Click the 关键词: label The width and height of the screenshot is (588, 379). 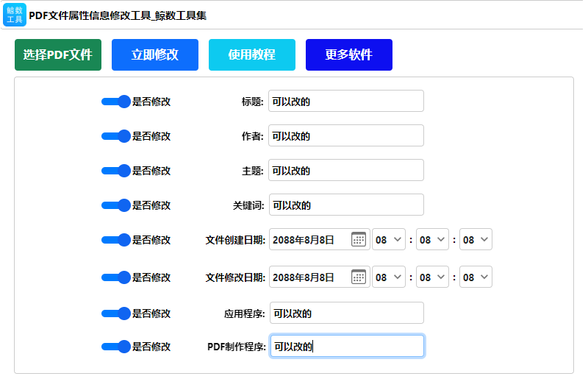[248, 205]
